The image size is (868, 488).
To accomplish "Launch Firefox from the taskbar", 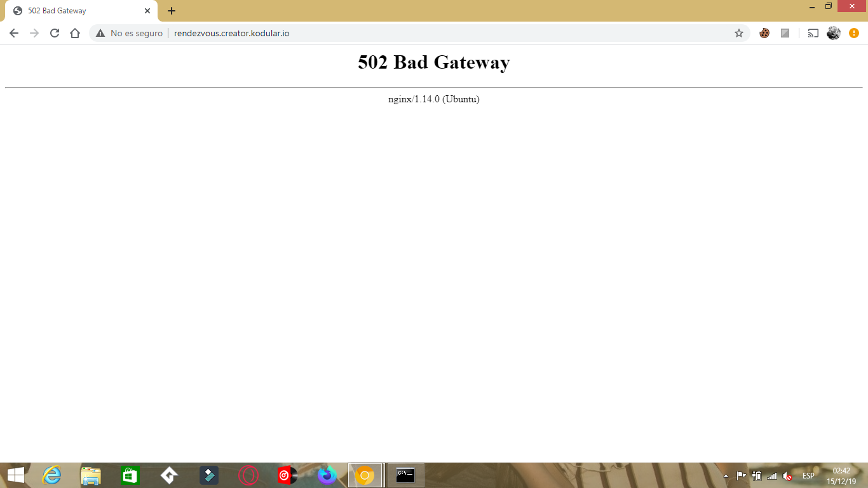I will click(327, 475).
